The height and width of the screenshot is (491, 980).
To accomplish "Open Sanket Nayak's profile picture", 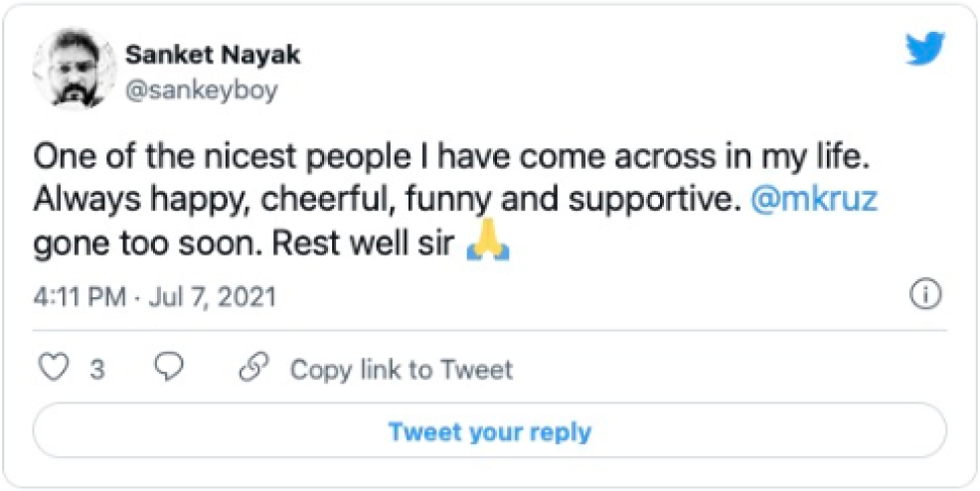I will [x=70, y=70].
